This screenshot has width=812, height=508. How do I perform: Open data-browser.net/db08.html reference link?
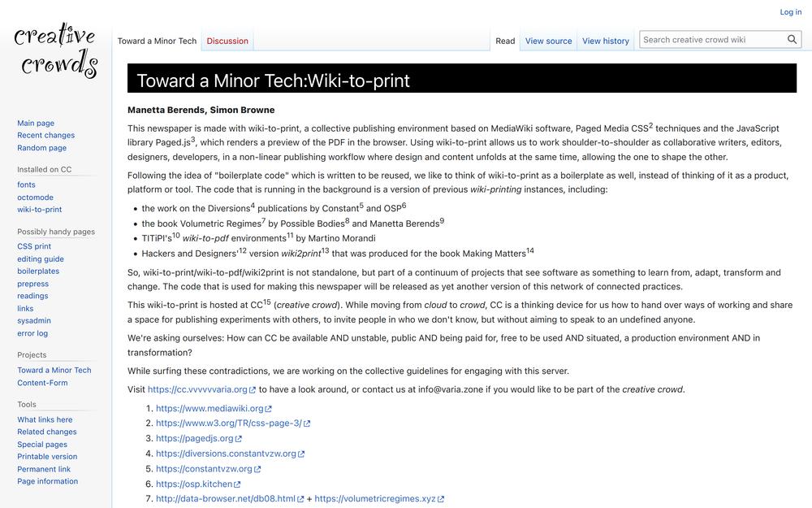click(x=226, y=499)
